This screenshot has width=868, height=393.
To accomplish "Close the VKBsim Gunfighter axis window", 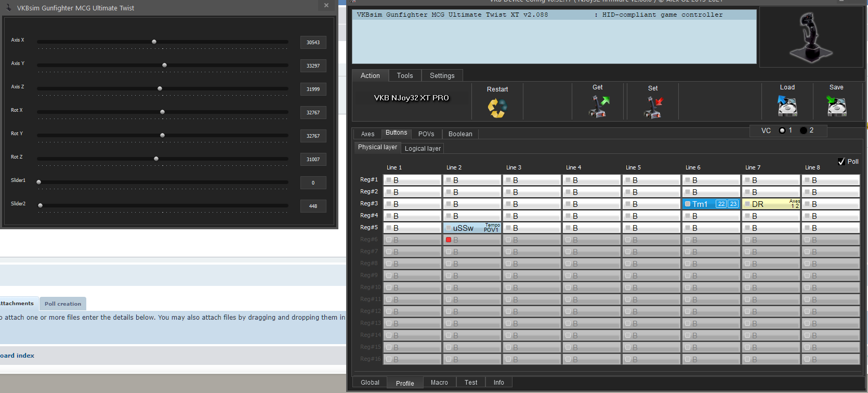I will click(326, 6).
